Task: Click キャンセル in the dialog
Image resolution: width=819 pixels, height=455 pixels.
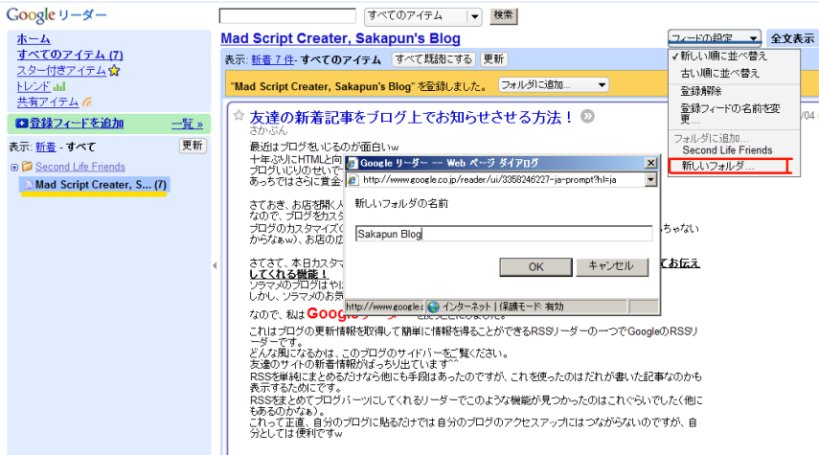Action: (x=612, y=266)
